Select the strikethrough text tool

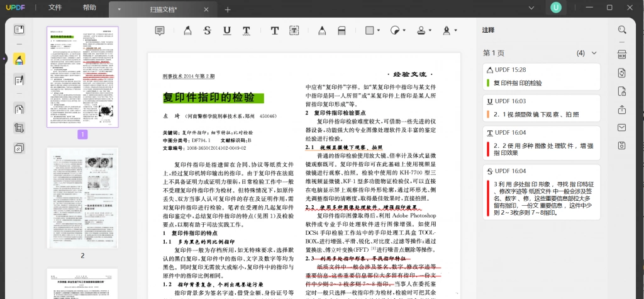point(208,30)
